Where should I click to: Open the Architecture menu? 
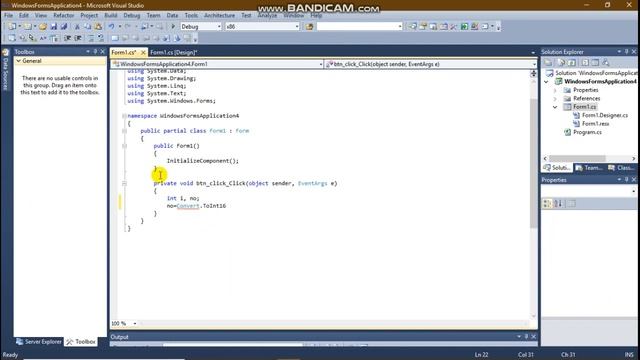(x=220, y=16)
